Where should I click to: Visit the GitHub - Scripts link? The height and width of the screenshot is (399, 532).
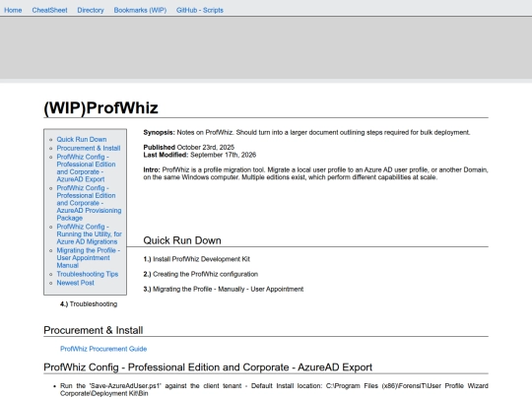[x=199, y=10]
